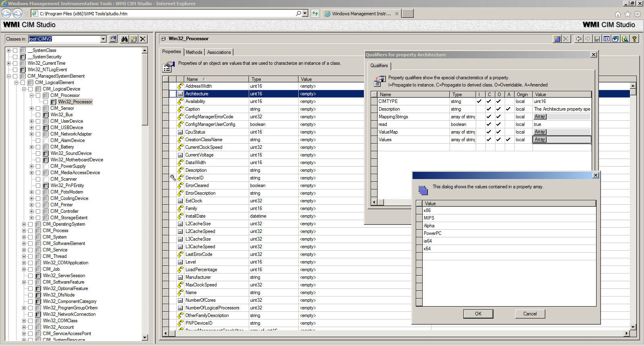Tick the checkbox next to Win32_Processor
Viewport: 644px width, 346px height.
pyautogui.click(x=46, y=102)
